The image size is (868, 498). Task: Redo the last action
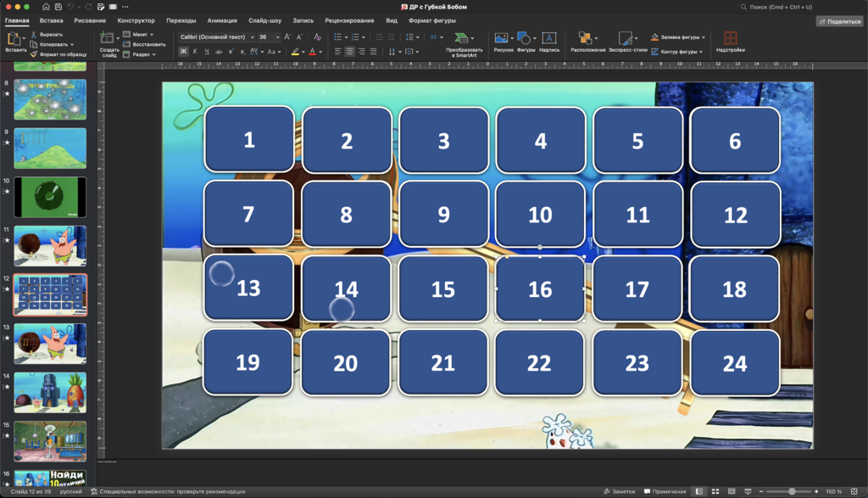point(88,7)
